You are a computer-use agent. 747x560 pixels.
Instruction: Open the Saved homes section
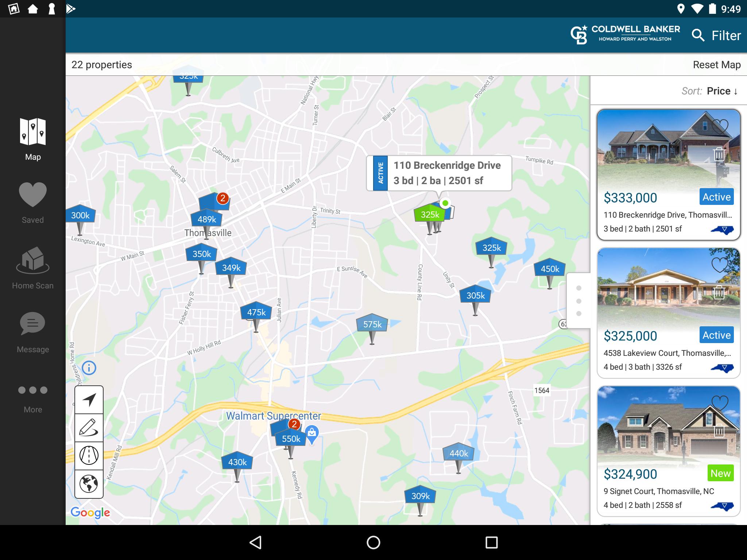coord(33,203)
